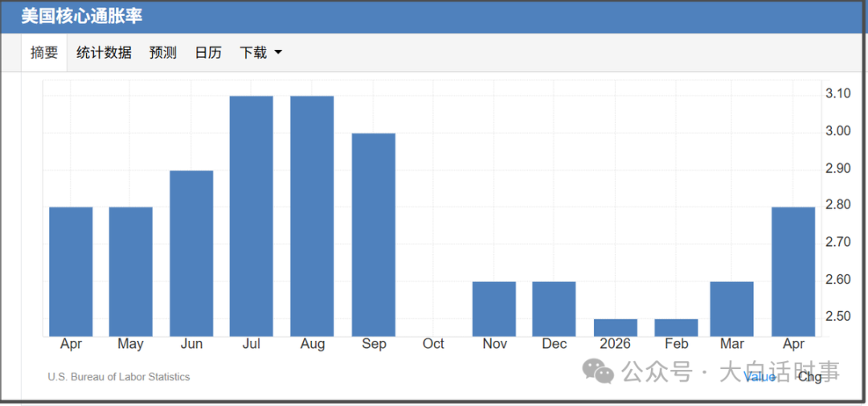Screen dimensions: 868x406
Task: Select the Sep bar at 3.00
Action: (374, 235)
